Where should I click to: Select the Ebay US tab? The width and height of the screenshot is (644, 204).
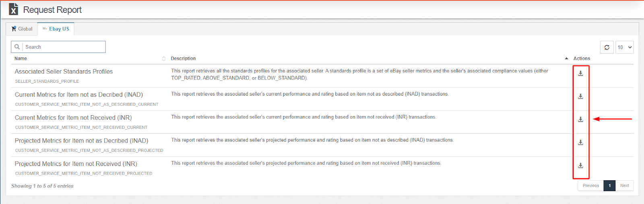[x=56, y=29]
